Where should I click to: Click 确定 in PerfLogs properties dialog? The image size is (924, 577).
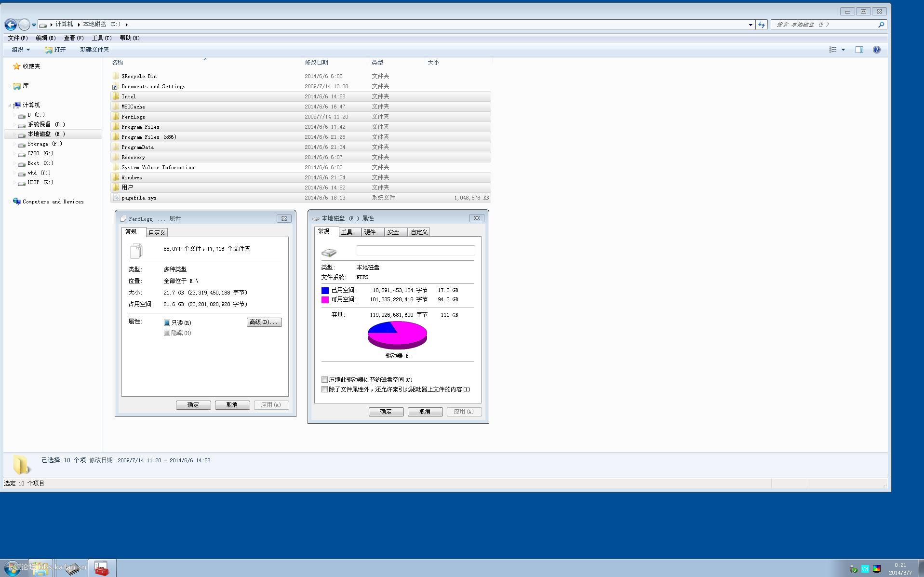(193, 405)
